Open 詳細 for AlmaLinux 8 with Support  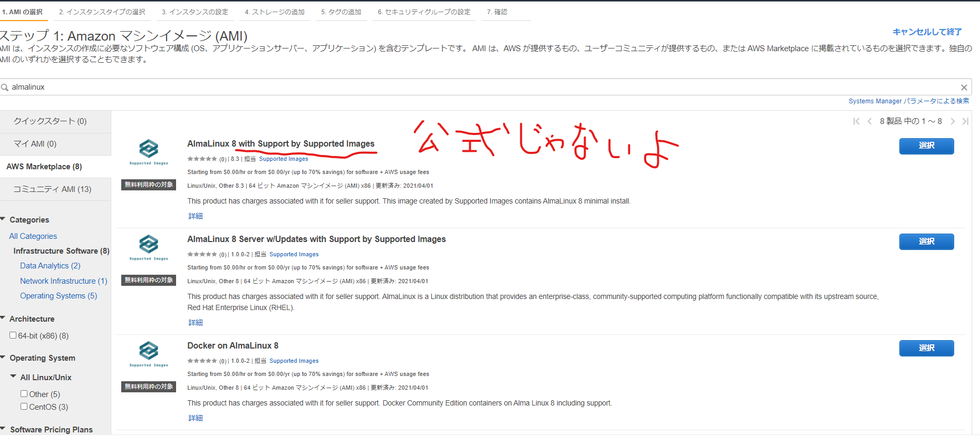(x=196, y=216)
